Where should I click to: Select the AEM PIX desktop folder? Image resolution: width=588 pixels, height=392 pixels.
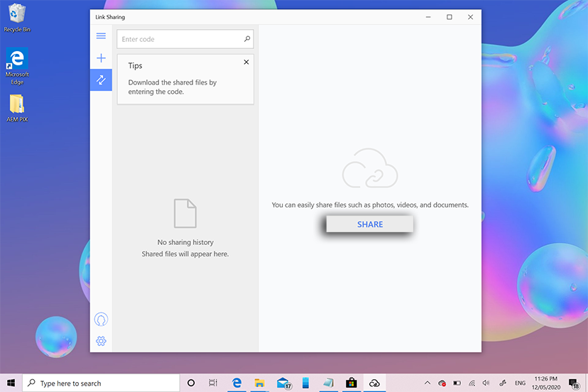coord(17,108)
